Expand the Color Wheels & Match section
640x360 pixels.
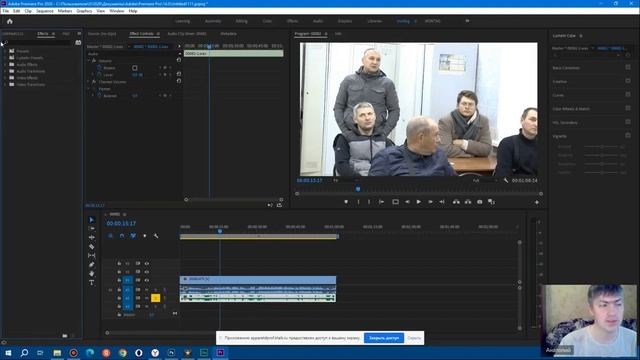(x=571, y=109)
